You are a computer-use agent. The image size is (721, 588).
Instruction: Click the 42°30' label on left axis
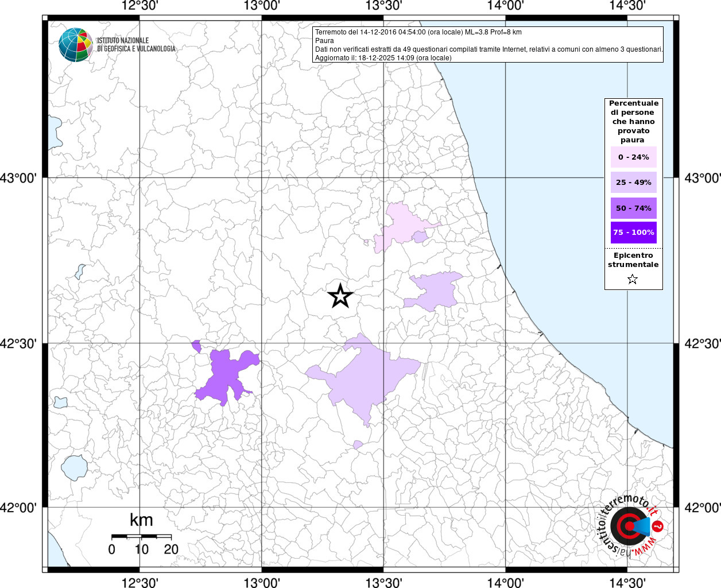(21, 343)
